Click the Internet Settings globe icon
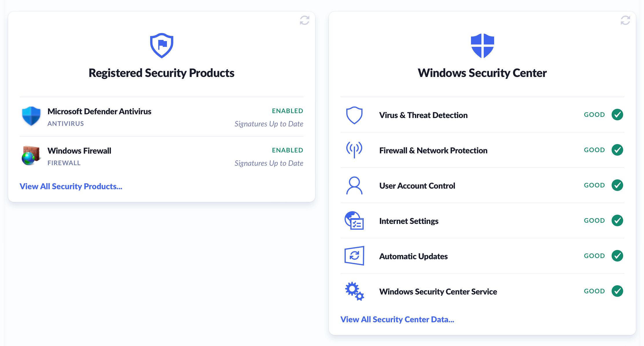 coord(354,220)
